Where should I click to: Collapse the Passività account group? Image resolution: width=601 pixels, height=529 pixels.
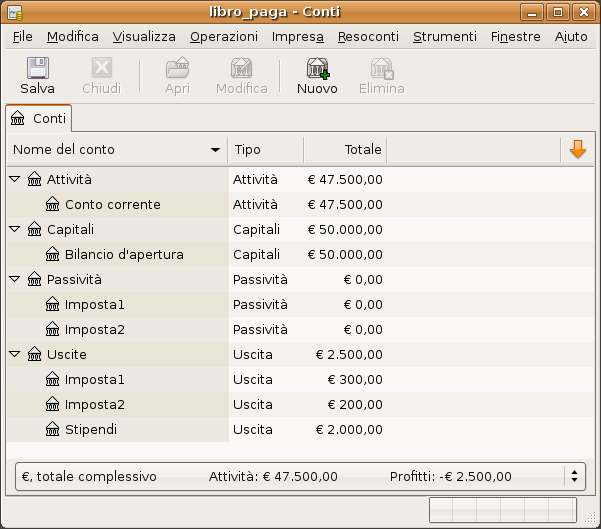15,280
